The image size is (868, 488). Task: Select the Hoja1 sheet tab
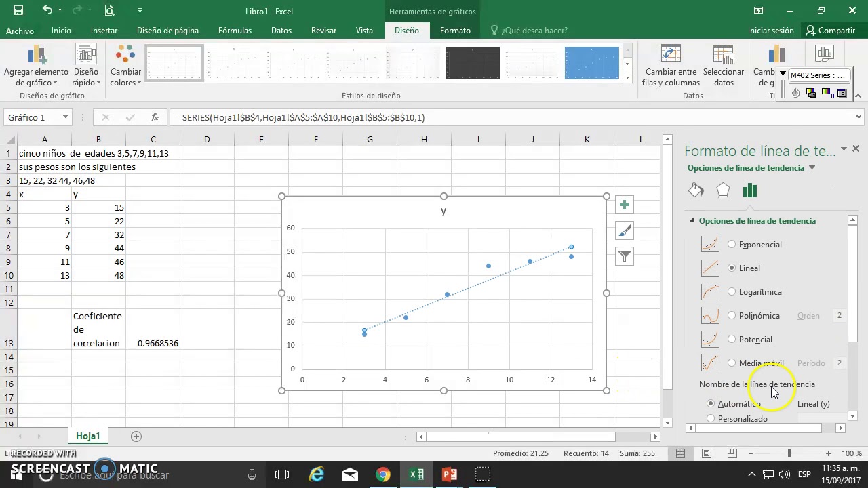(88, 436)
